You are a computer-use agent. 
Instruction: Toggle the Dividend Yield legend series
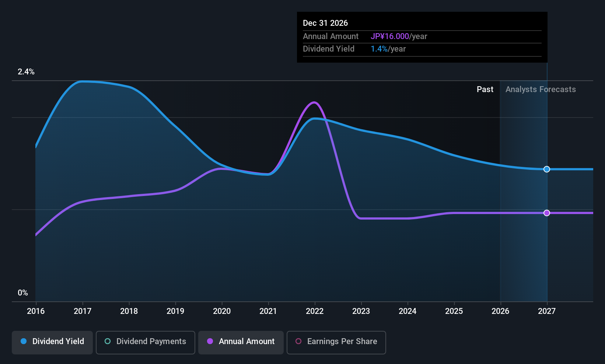click(x=52, y=343)
